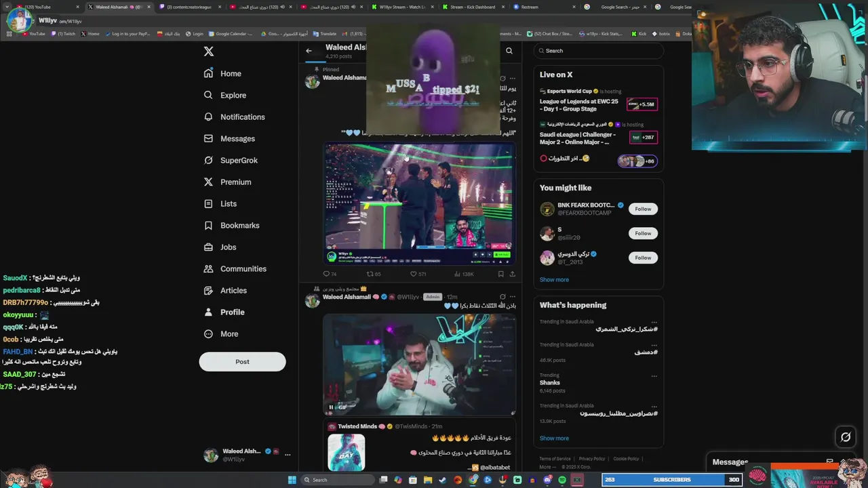Click search icon in profile header
The width and height of the screenshot is (868, 488).
[x=509, y=51]
